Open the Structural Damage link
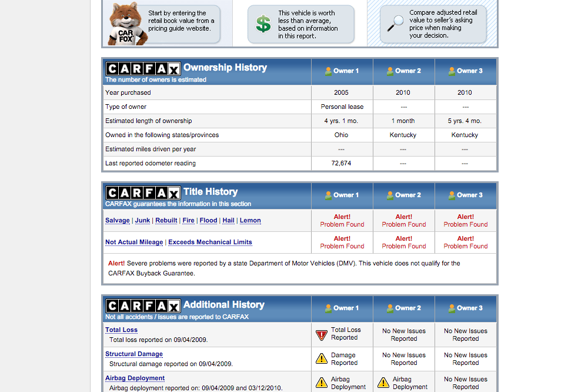 coord(134,354)
